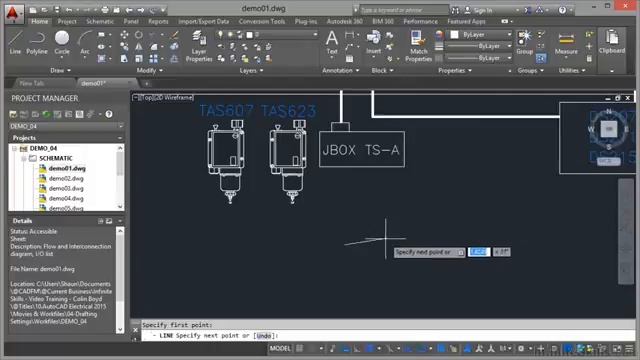Image resolution: width=640 pixels, height=360 pixels.
Task: Select the Circle tool
Action: [x=62, y=42]
